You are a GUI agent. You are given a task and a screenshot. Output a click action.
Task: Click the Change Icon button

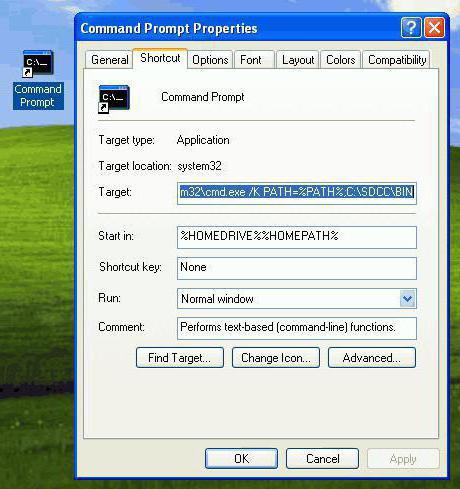pyautogui.click(x=276, y=358)
